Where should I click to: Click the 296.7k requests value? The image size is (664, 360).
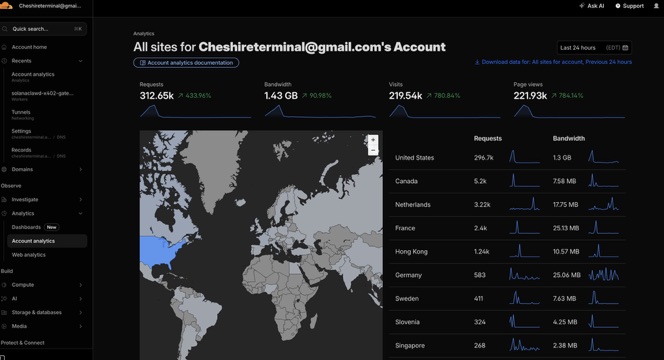[484, 158]
